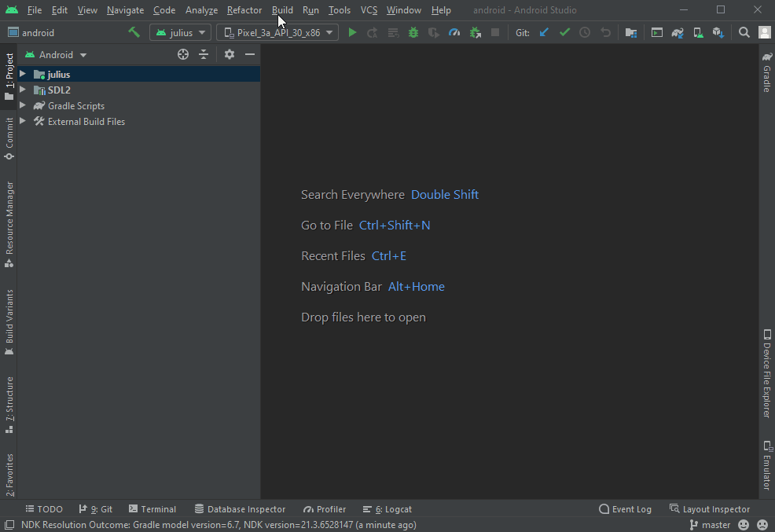Toggle the Emulator tool window

(766, 465)
